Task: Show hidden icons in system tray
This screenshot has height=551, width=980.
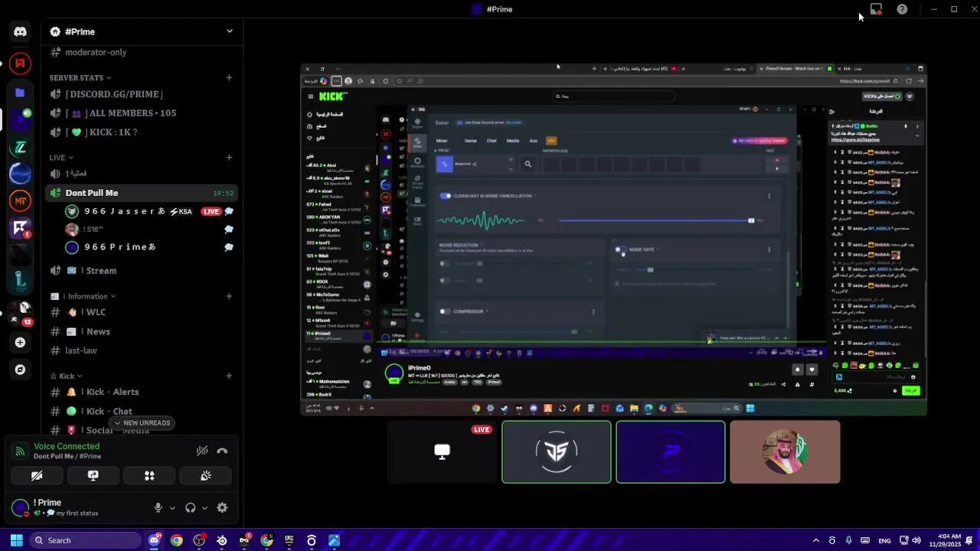Action: point(815,540)
